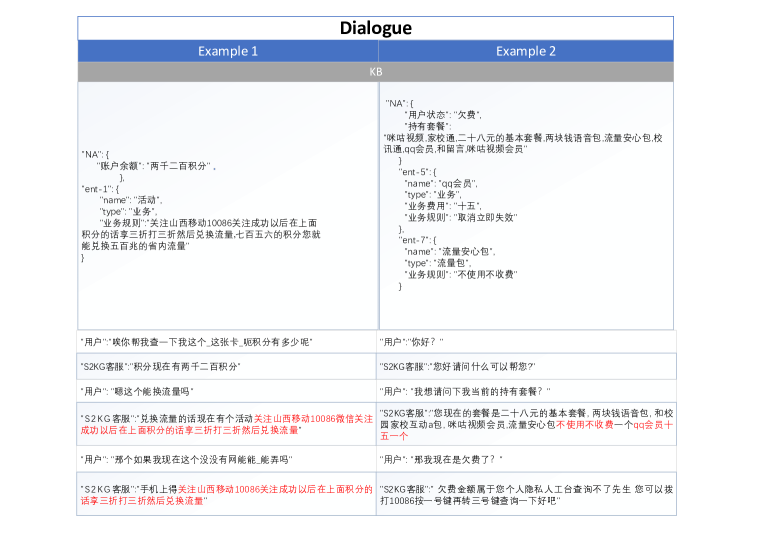Select the user row asking 这张卡_呃积分有多少呢
The image size is (760, 538).
click(227, 342)
